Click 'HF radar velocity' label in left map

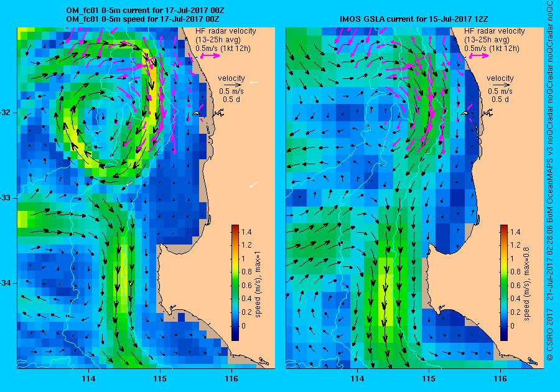(226, 31)
